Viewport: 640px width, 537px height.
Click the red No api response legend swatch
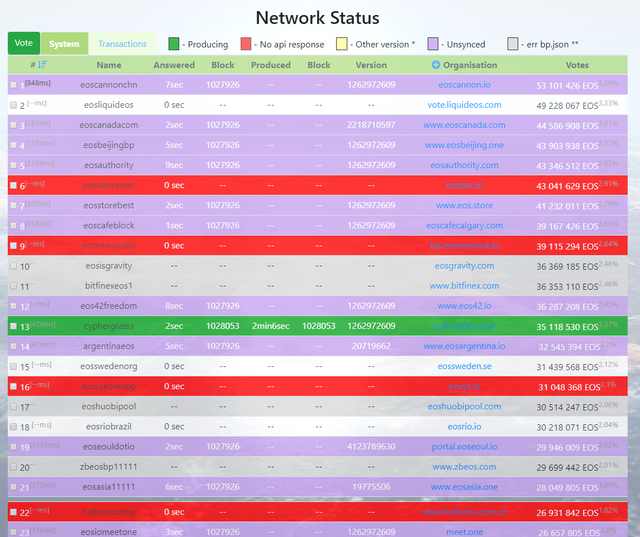[x=246, y=44]
